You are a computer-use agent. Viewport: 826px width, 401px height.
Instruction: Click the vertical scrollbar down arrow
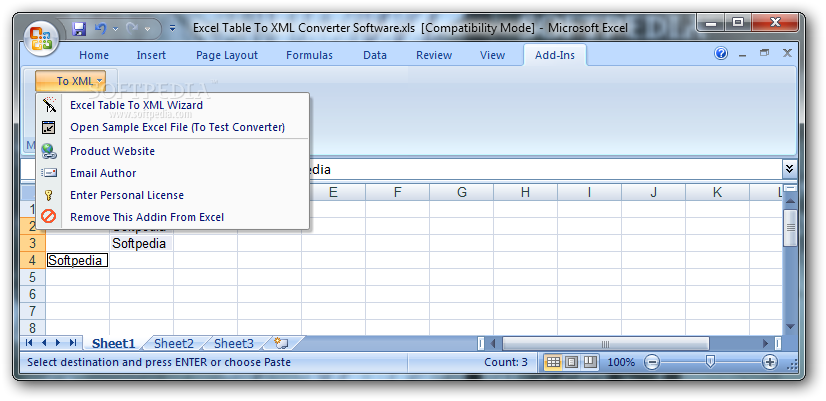click(x=790, y=327)
